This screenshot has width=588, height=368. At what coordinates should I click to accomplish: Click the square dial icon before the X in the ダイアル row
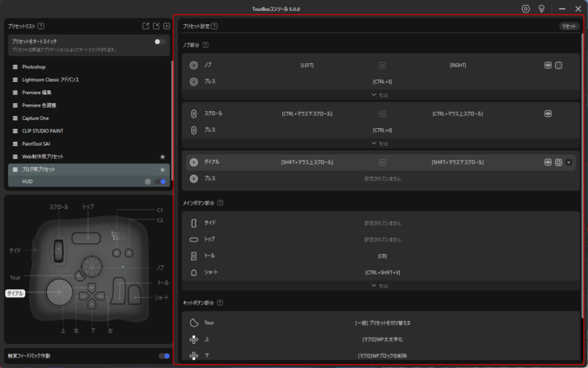tap(559, 162)
